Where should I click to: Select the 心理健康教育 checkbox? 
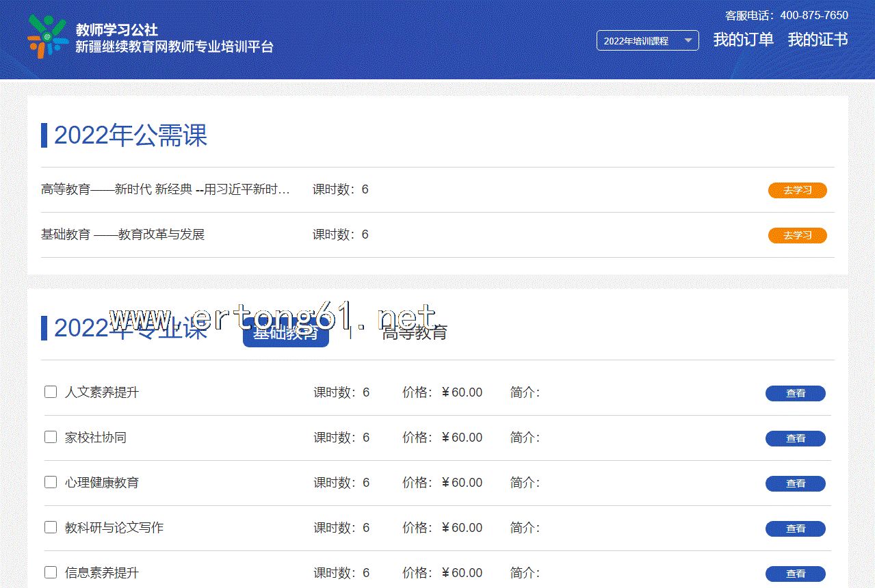[x=51, y=482]
